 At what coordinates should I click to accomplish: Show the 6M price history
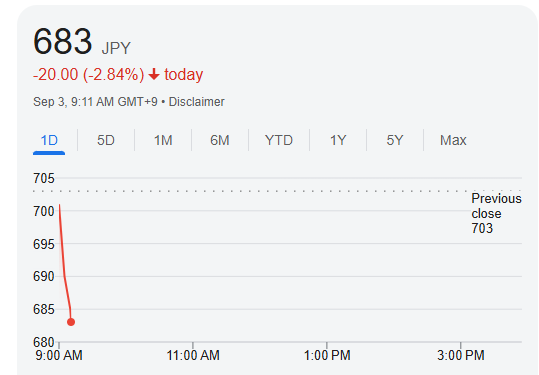click(220, 140)
